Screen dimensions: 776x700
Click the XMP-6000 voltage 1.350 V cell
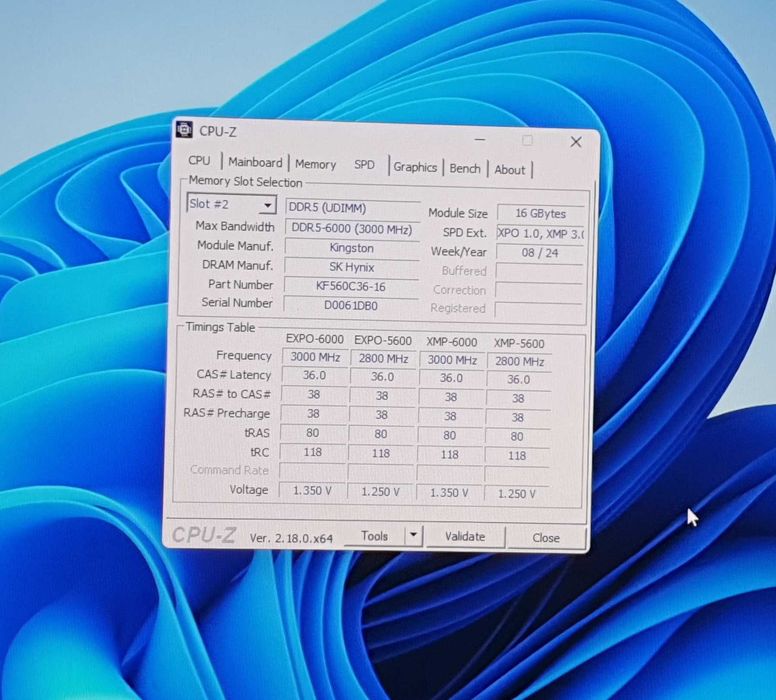click(x=449, y=493)
